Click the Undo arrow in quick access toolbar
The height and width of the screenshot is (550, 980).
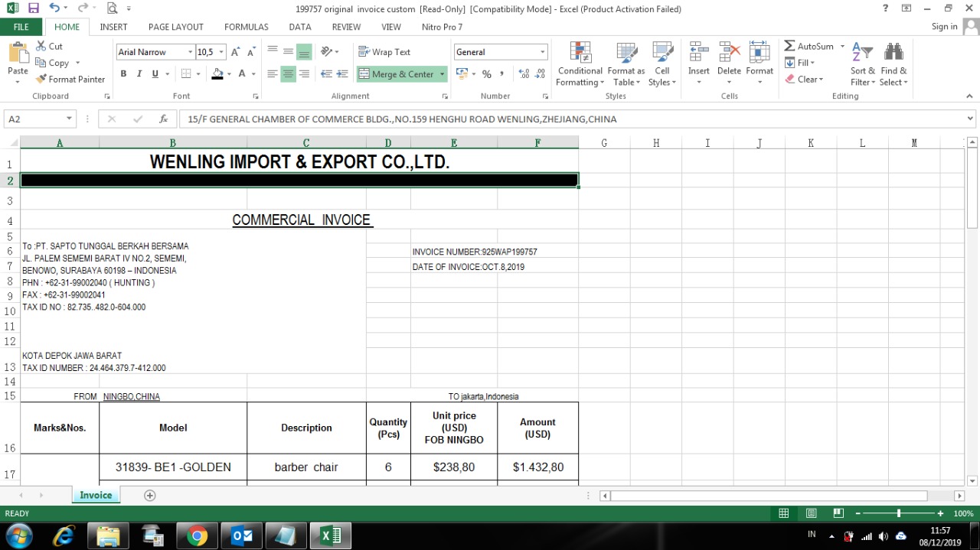tap(54, 8)
